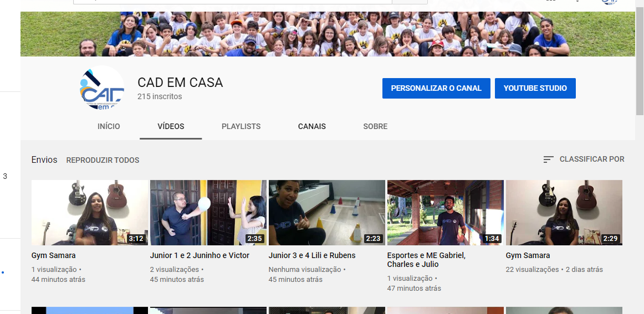Open the Gym Samara thumbnail with 2:29 duration

point(564,213)
